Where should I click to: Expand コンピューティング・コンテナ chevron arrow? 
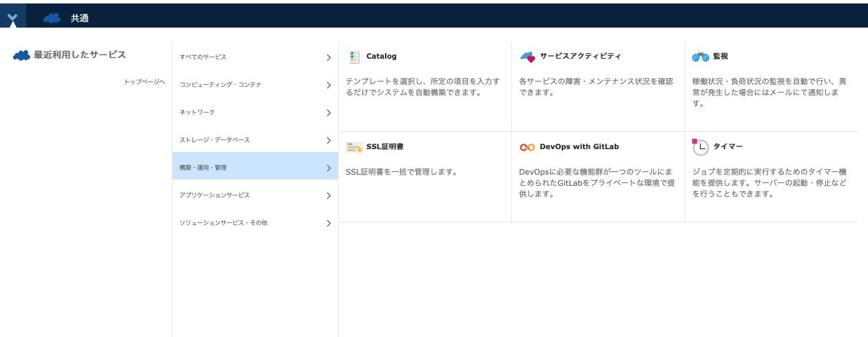[328, 85]
